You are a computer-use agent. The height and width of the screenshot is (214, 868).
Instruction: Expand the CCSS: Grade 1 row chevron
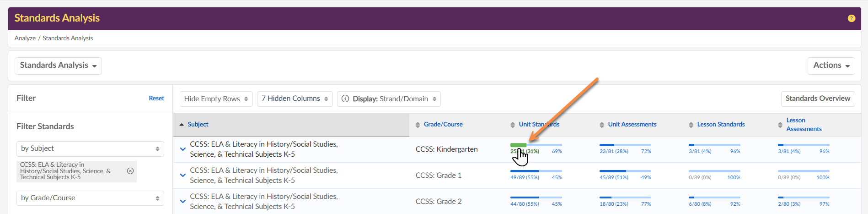183,176
